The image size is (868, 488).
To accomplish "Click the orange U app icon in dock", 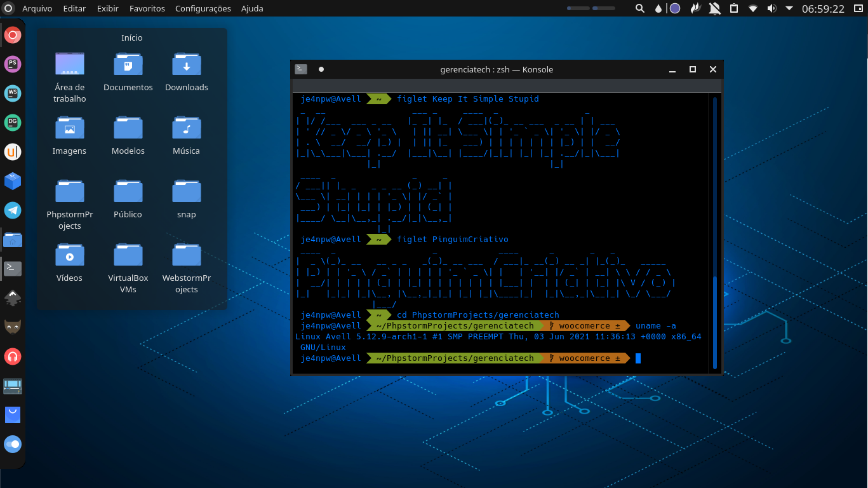I will (13, 152).
